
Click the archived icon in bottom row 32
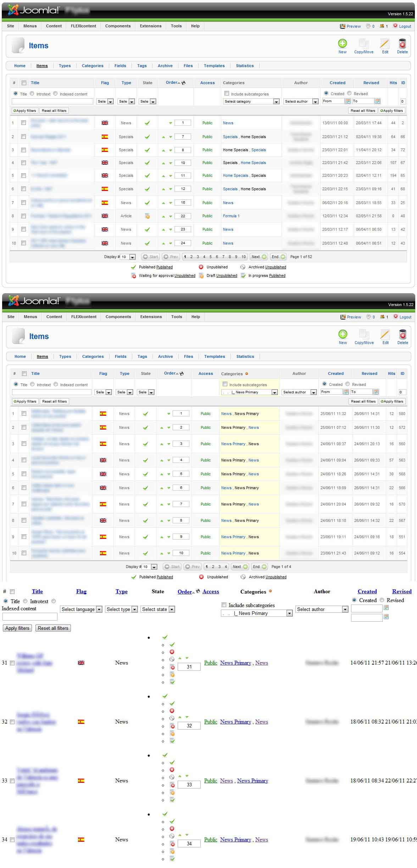click(x=172, y=718)
